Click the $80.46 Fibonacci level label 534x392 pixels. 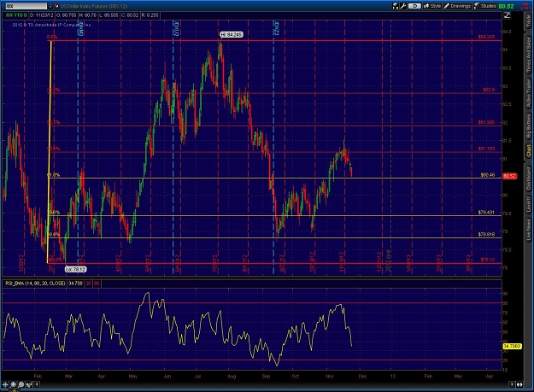(x=488, y=174)
